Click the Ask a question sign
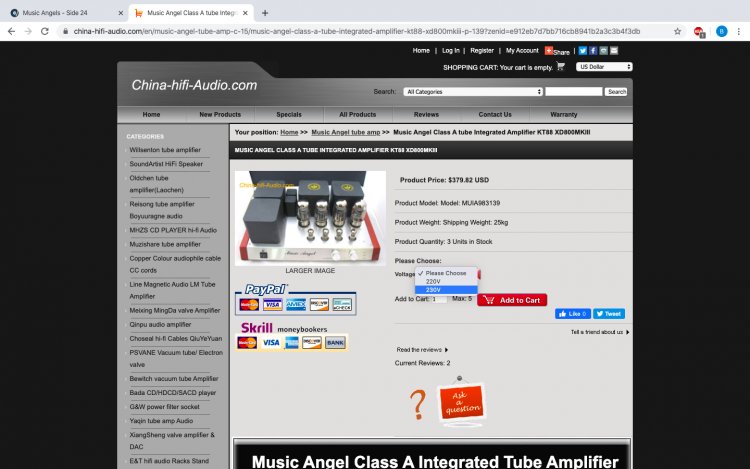750x469 pixels. click(x=461, y=402)
